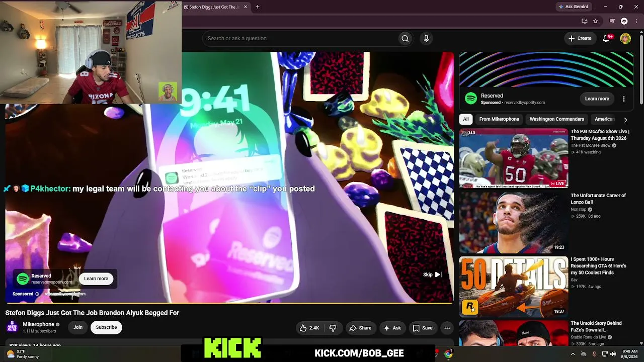Click the ad progress bar under the video
The image size is (644, 362).
coord(229,303)
